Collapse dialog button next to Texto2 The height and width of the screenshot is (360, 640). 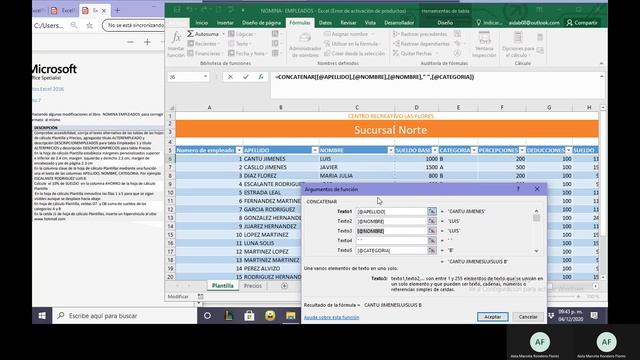pos(431,221)
